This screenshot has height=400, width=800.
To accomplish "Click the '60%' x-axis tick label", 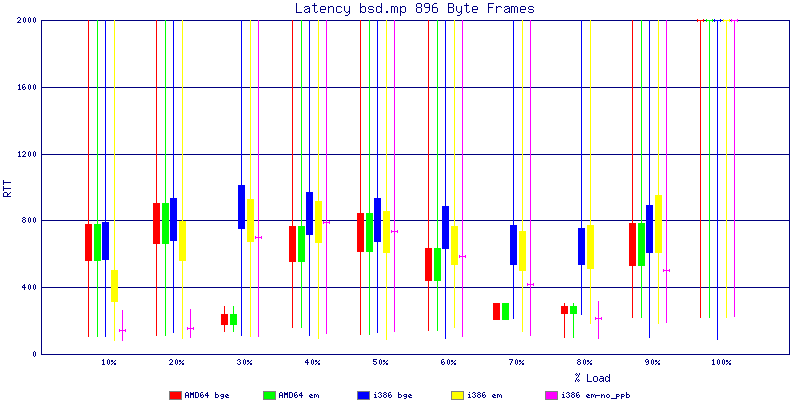I will [448, 362].
